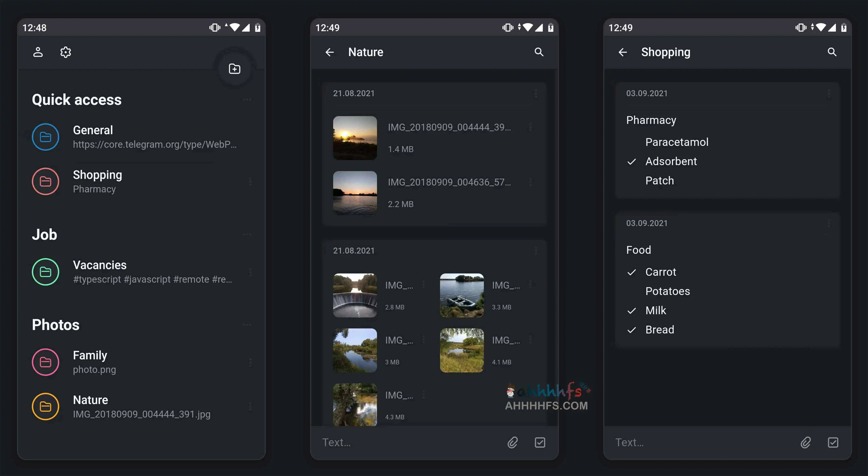
Task: Tap checklist icon in Shopping input bar
Action: pyautogui.click(x=833, y=442)
